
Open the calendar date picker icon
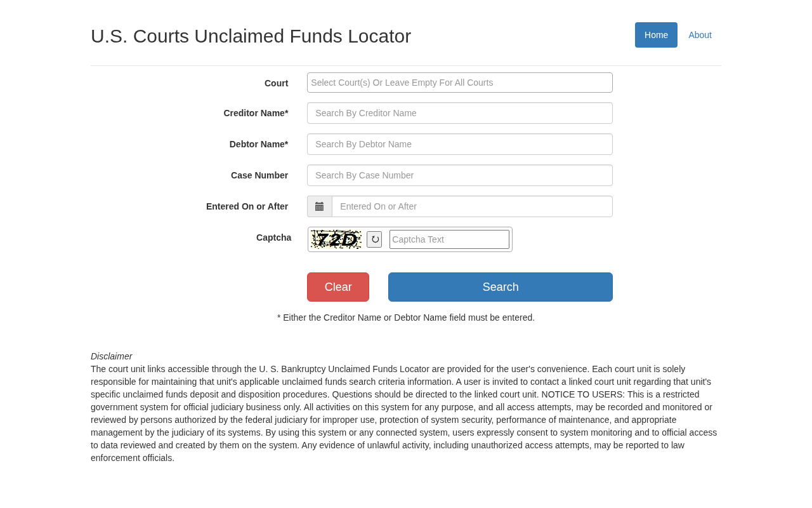319,206
